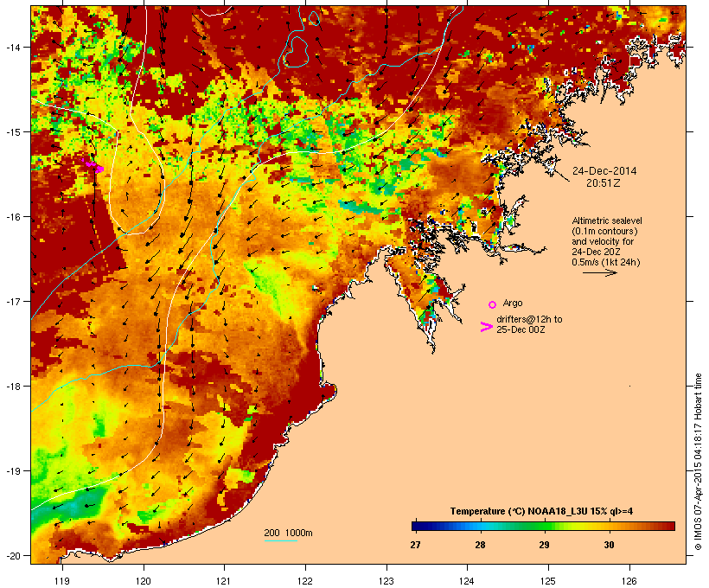This screenshot has height=588, width=709.
Task: Click latitude axis label -16
Action: pyautogui.click(x=12, y=217)
